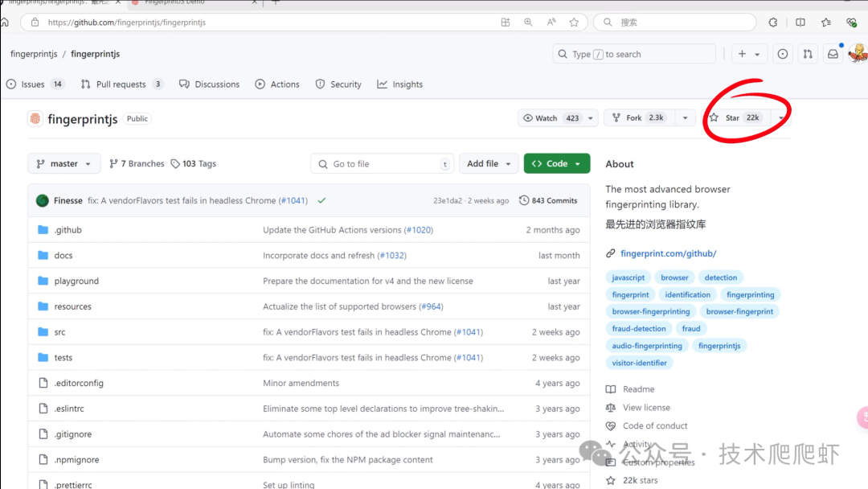Expand the green Code dropdown button

(x=556, y=163)
